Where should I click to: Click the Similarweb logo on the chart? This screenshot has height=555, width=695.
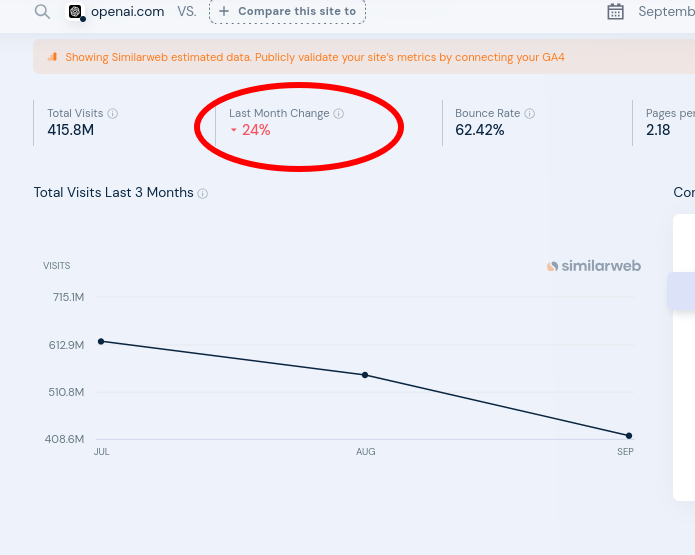tap(594, 266)
